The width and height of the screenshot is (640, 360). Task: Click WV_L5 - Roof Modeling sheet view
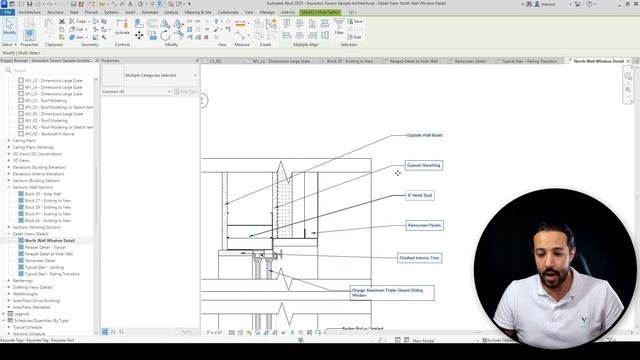[x=46, y=100]
